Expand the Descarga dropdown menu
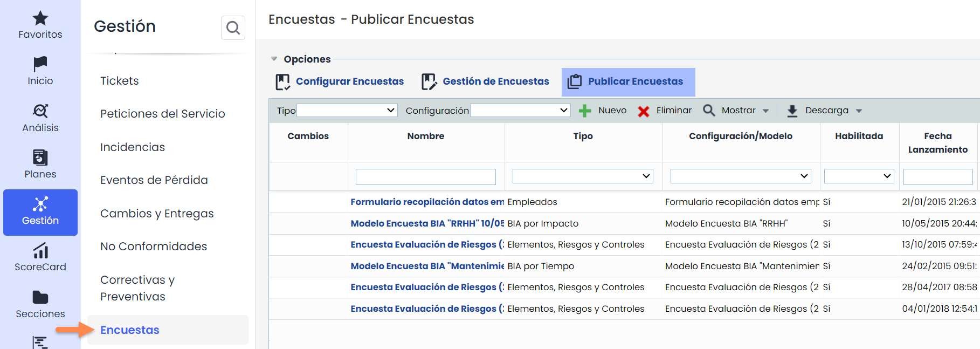Image resolution: width=980 pixels, height=349 pixels. [859, 111]
